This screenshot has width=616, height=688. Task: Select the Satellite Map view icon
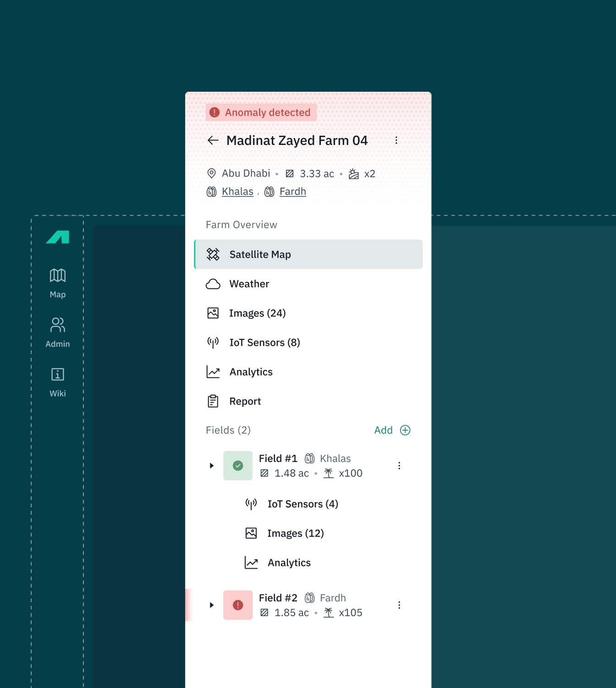tap(213, 254)
